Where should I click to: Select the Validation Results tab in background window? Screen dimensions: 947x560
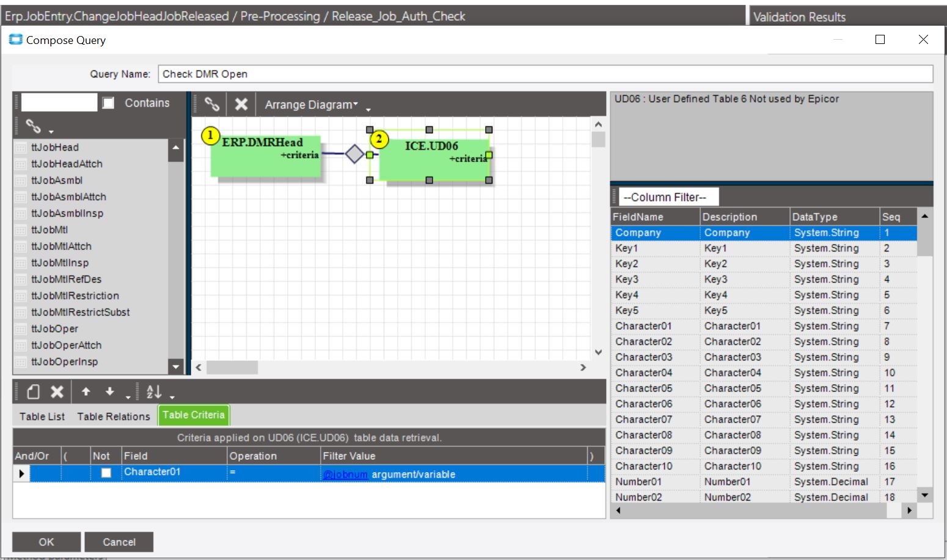tap(799, 17)
